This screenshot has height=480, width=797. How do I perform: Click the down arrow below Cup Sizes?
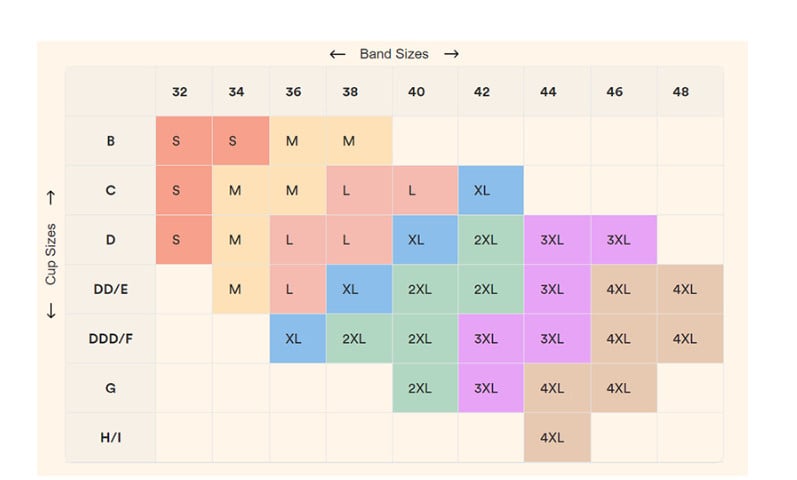point(51,311)
